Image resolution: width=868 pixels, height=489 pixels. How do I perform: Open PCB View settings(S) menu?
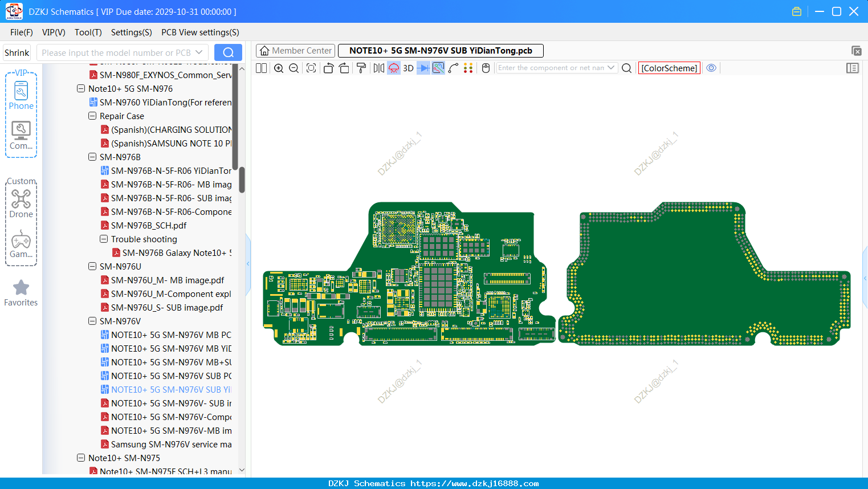coord(200,32)
